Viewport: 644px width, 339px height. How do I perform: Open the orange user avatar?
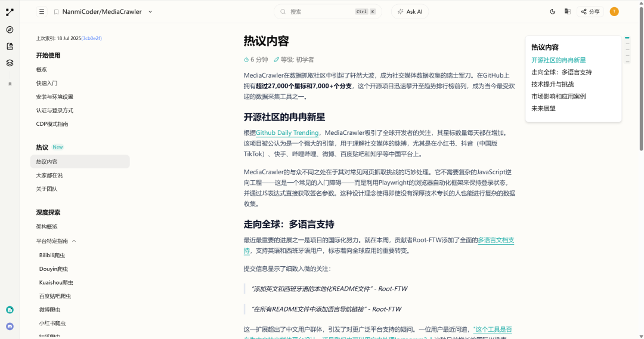point(614,11)
